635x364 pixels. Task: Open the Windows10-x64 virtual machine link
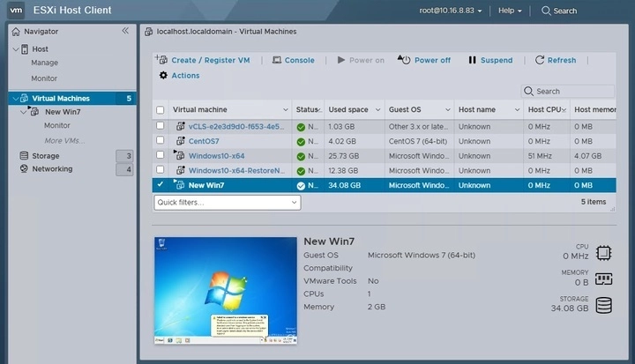[x=216, y=156]
